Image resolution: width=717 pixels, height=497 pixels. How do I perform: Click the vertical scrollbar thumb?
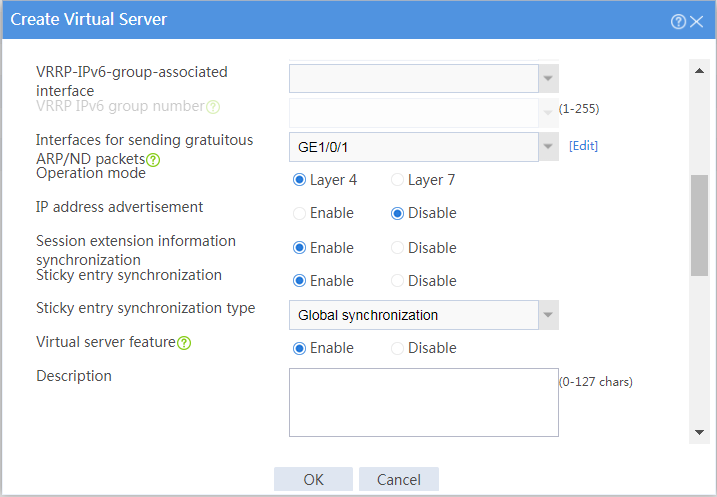699,225
